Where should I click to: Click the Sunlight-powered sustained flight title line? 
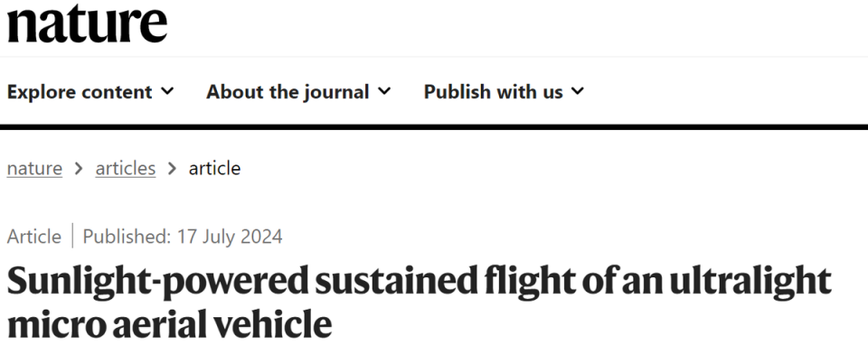tap(419, 283)
